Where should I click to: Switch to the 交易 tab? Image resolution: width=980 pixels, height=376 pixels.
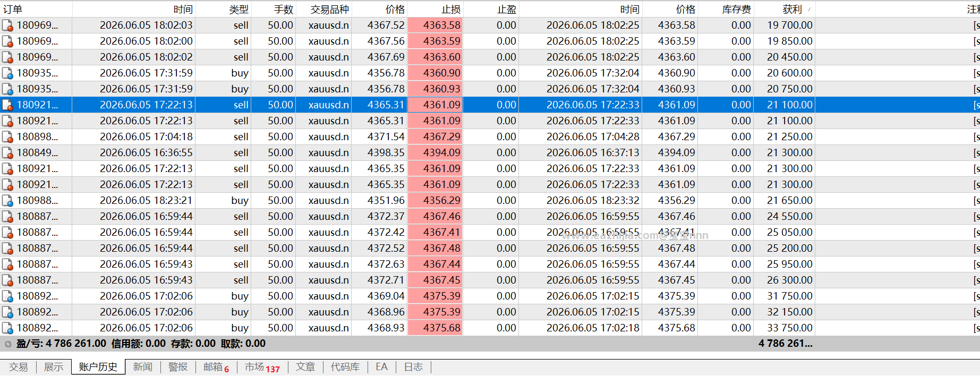tap(18, 367)
